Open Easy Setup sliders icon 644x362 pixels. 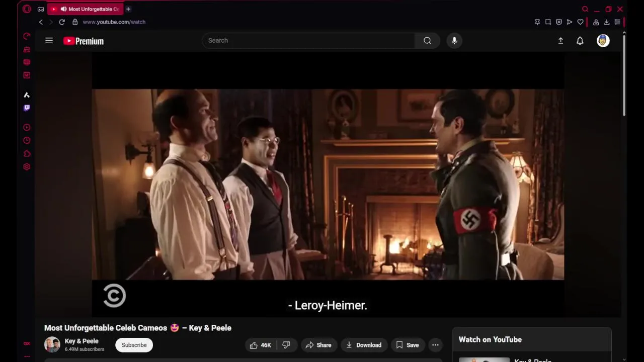point(617,22)
